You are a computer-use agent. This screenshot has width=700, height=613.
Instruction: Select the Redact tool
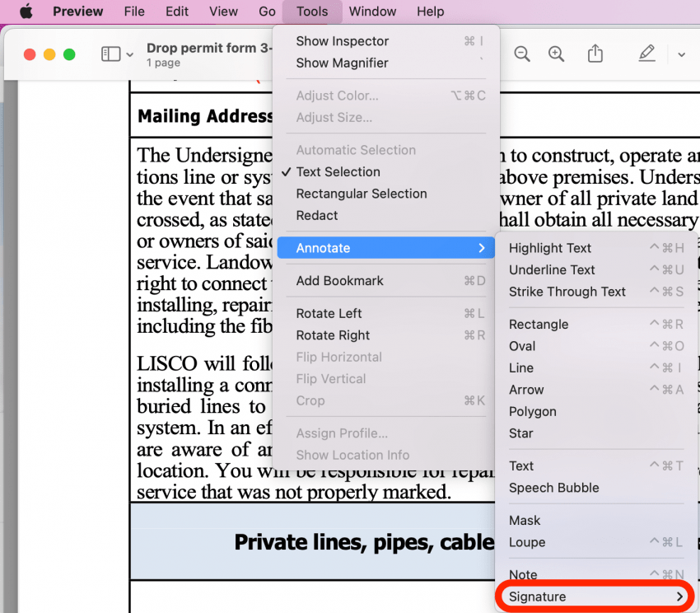(317, 216)
